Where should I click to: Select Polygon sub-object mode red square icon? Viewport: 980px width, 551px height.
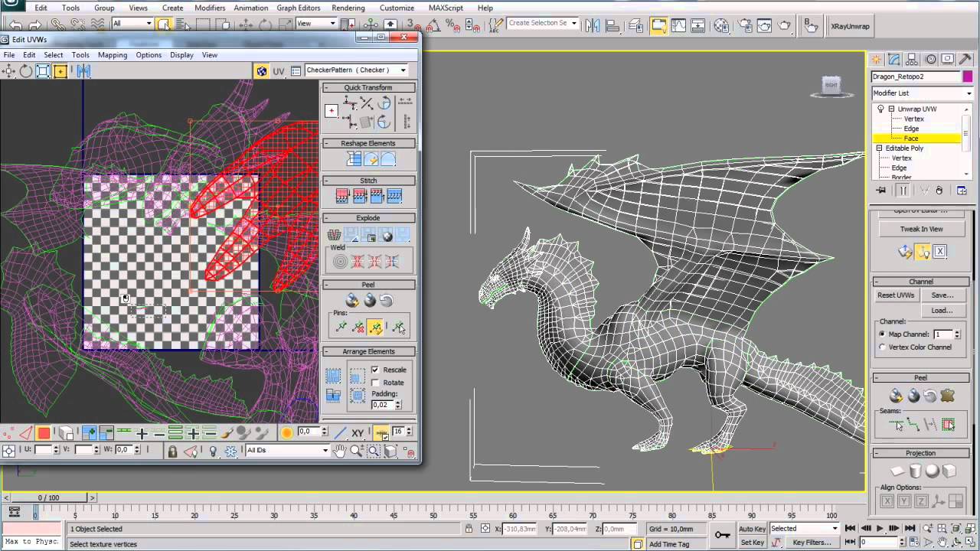click(44, 433)
